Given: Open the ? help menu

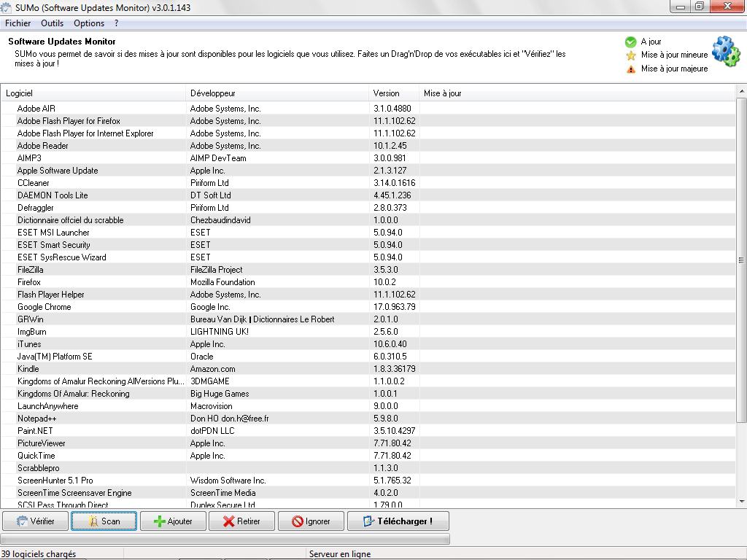Looking at the screenshot, I should 117,23.
